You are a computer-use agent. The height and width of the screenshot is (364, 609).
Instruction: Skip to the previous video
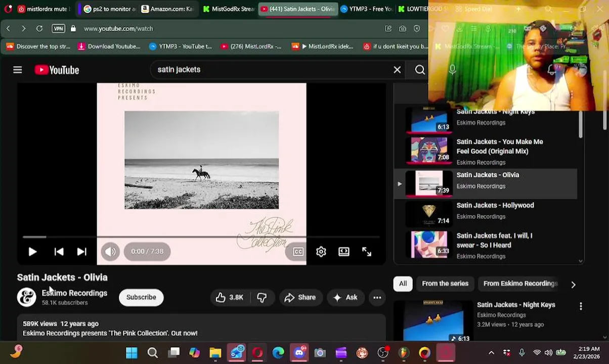59,251
